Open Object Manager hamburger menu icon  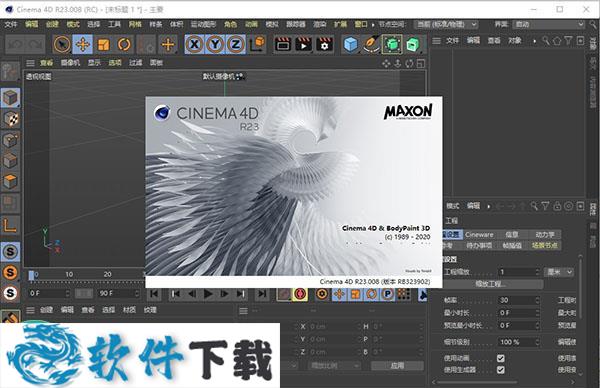click(436, 41)
